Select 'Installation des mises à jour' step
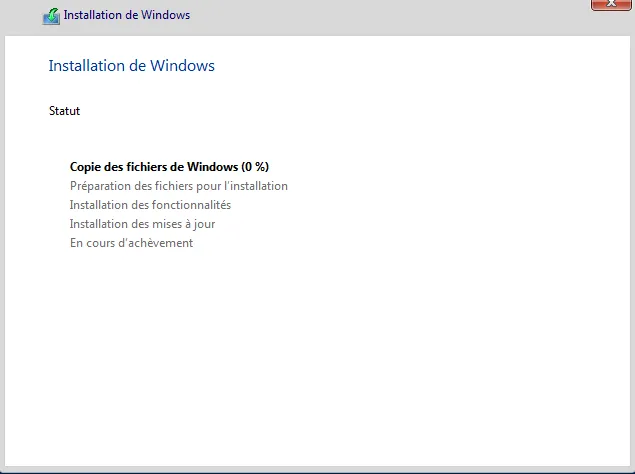The height and width of the screenshot is (474, 635). (142, 224)
